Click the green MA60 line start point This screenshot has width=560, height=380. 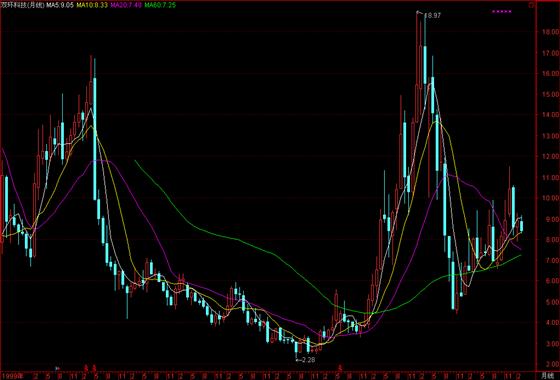(135, 161)
